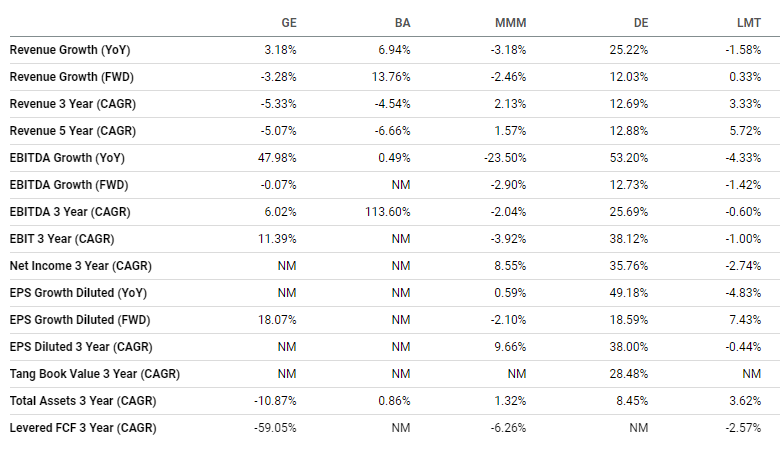
Task: Click the DE ticker header
Action: click(641, 23)
